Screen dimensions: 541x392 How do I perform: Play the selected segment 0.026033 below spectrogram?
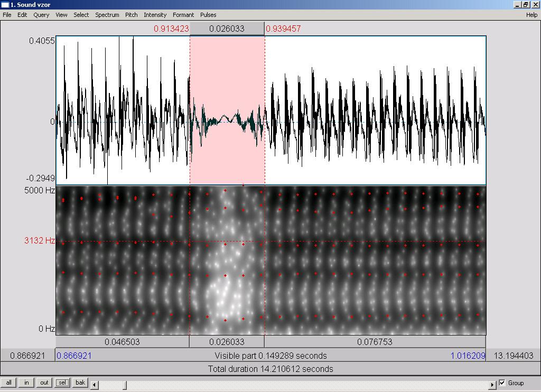point(227,342)
